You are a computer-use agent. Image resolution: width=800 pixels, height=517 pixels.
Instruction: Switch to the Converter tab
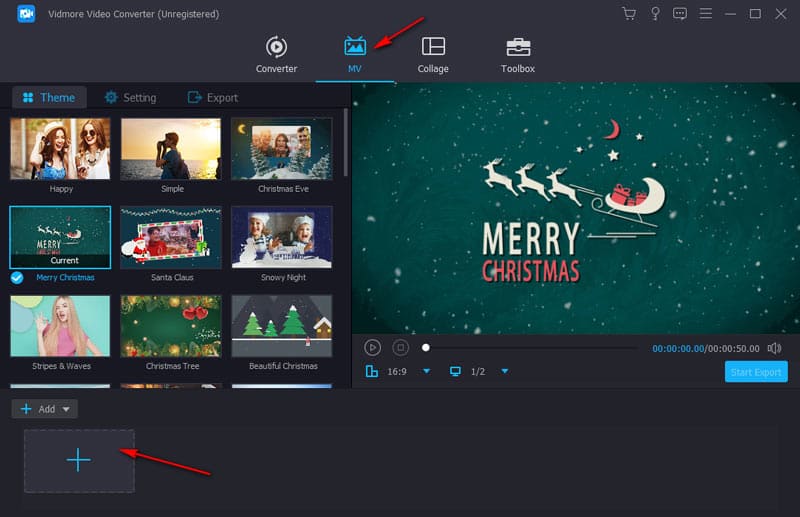[276, 55]
